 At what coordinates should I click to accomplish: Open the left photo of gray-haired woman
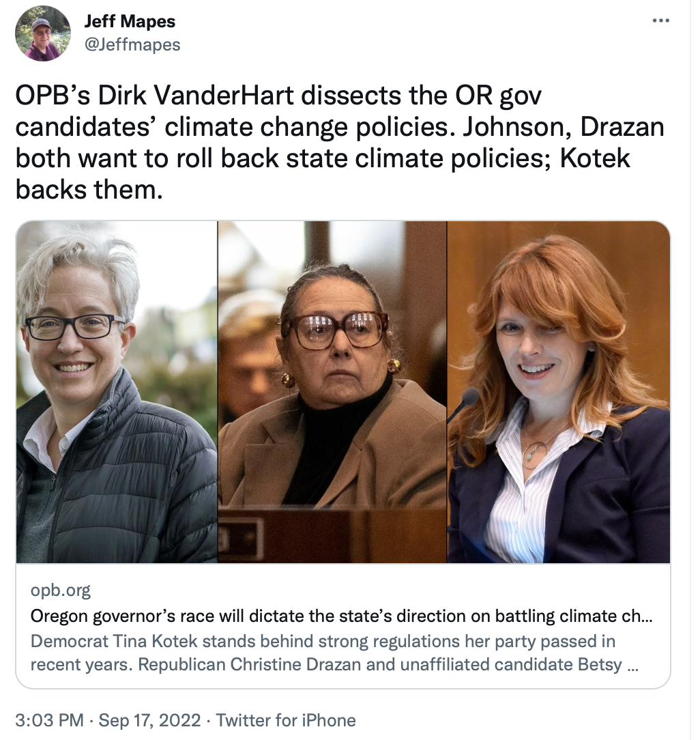point(116,392)
